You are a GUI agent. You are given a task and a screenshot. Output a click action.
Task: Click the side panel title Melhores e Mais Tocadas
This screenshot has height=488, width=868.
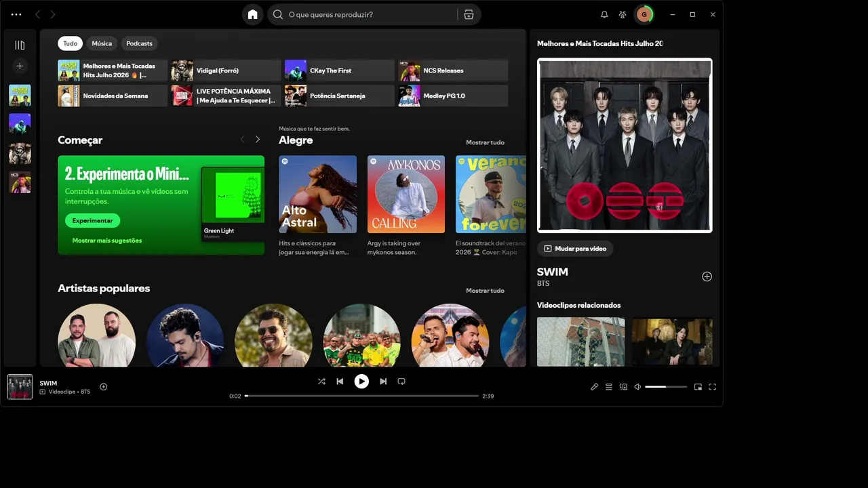point(600,43)
